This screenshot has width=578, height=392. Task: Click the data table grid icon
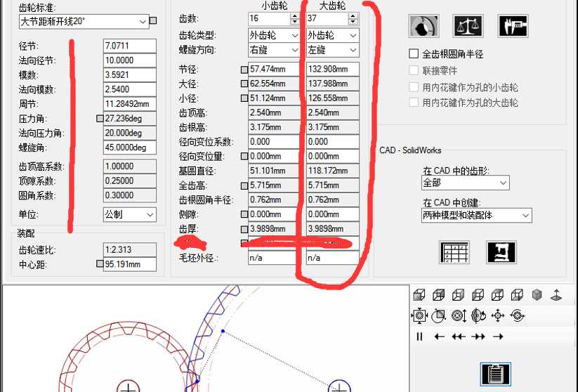point(454,252)
